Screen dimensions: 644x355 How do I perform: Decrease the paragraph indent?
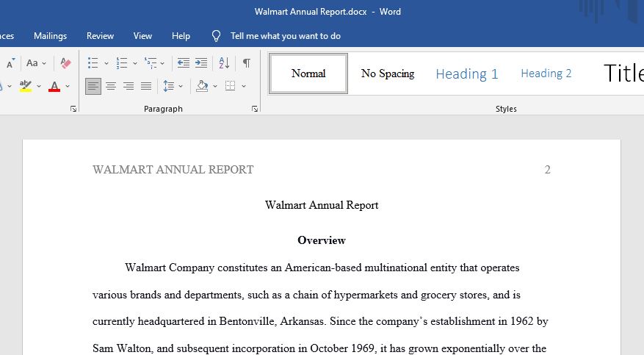coord(183,63)
